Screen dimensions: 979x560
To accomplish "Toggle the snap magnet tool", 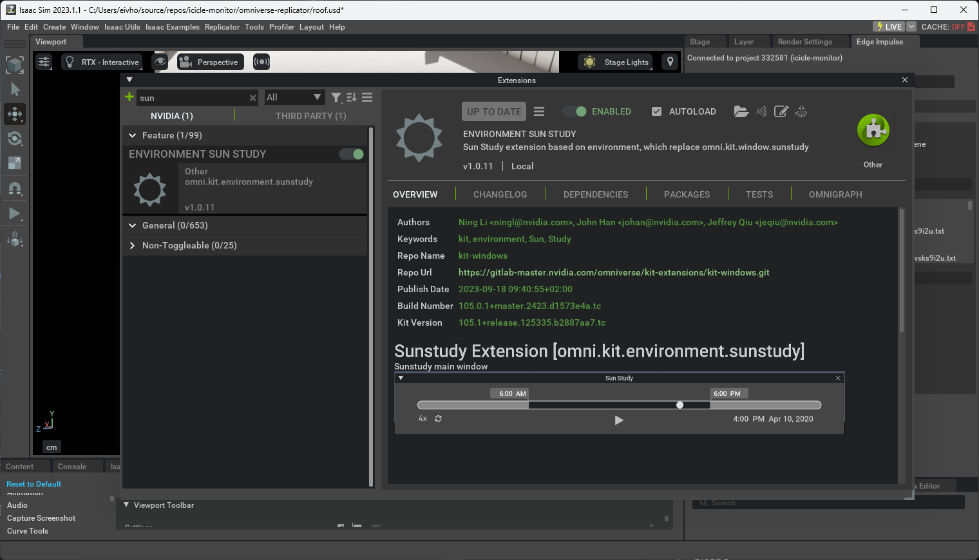I will tap(15, 189).
